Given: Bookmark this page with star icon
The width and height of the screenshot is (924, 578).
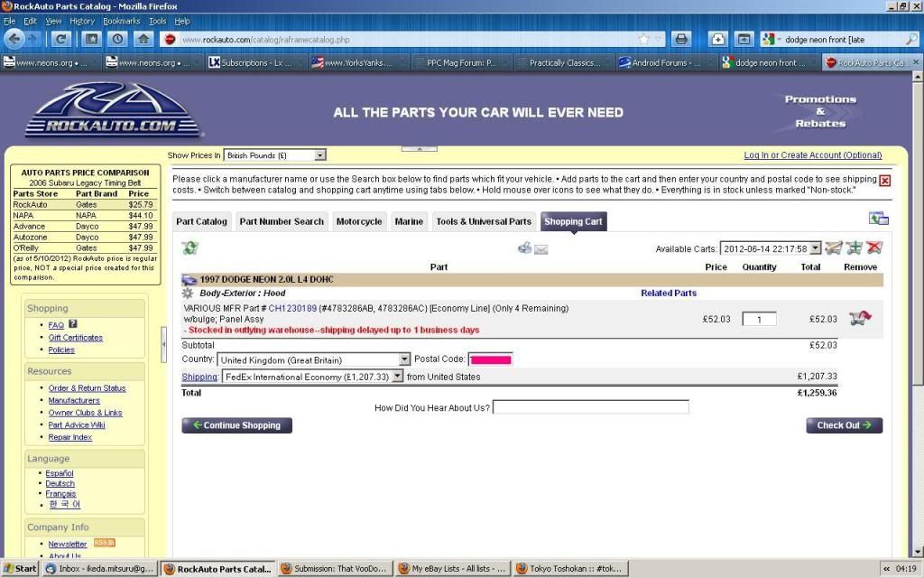Looking at the screenshot, I should pyautogui.click(x=643, y=40).
